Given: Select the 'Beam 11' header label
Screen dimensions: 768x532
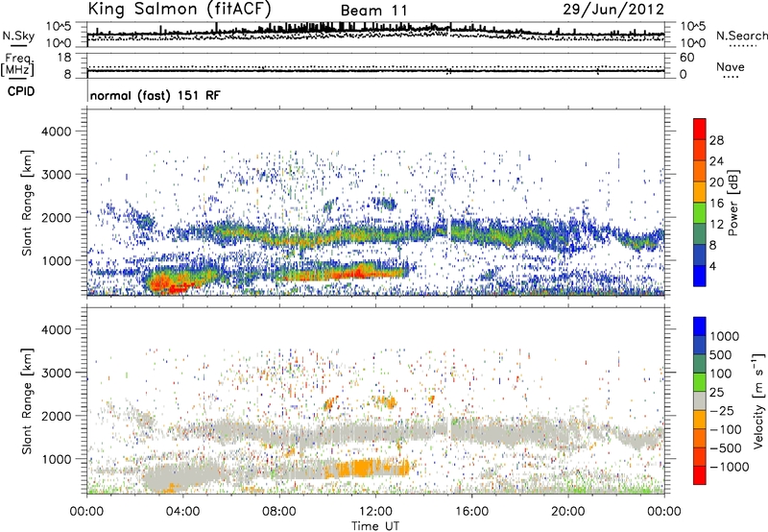Looking at the screenshot, I should coord(373,11).
